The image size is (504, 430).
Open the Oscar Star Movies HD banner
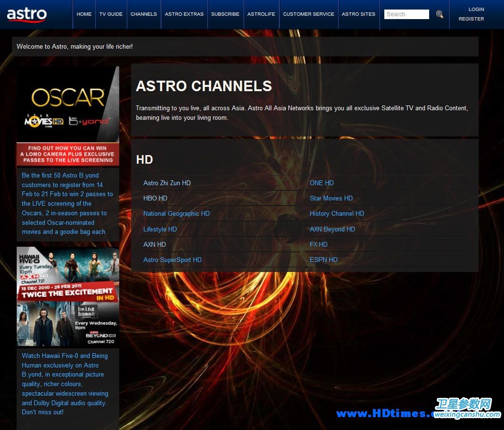tap(68, 104)
